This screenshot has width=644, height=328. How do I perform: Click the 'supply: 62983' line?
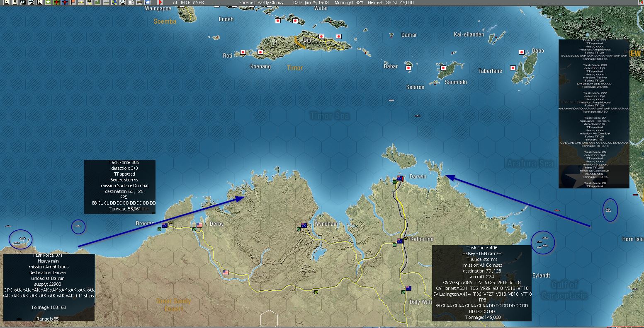[49, 284]
